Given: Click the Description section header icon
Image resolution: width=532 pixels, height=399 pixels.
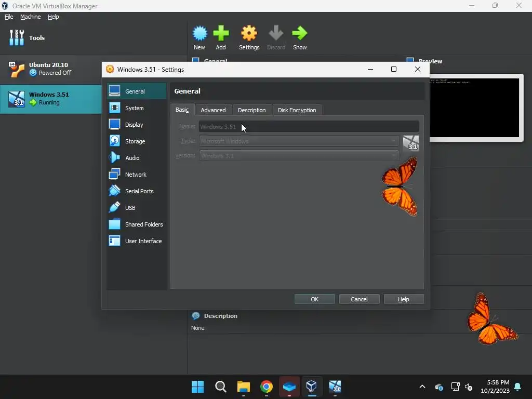Looking at the screenshot, I should [x=196, y=316].
